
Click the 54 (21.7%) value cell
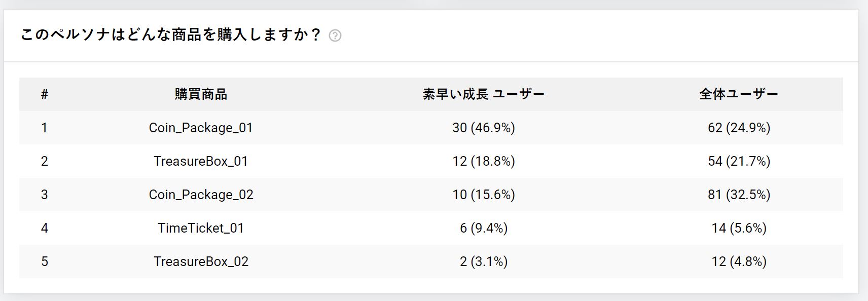[x=739, y=161]
